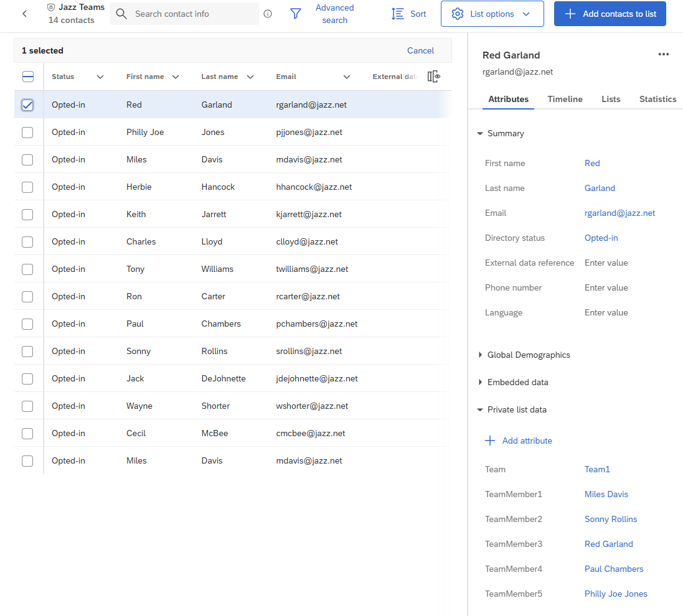This screenshot has width=683, height=616.
Task: Edit the panel Email value rgarland@jazz.net
Action: 620,213
